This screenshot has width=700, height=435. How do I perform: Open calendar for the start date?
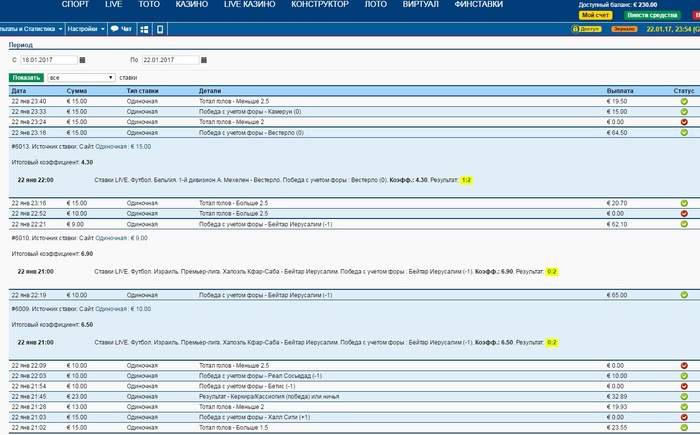[x=82, y=60]
